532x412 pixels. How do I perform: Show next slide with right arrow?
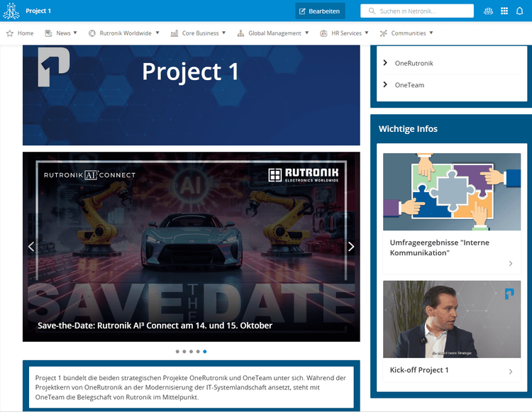coord(351,247)
